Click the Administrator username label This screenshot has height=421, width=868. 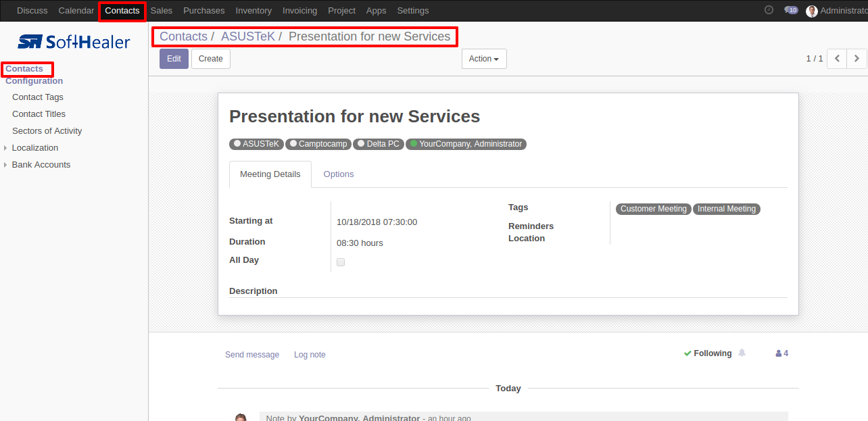[844, 11]
